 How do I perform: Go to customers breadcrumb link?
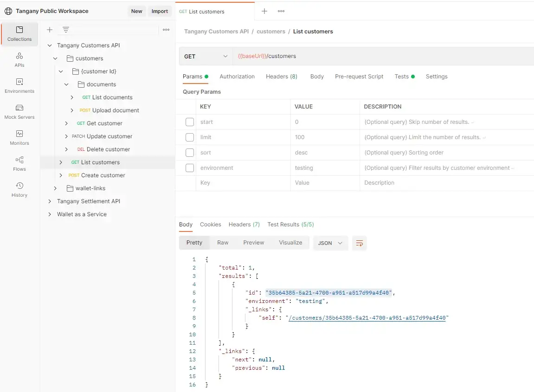pyautogui.click(x=271, y=32)
